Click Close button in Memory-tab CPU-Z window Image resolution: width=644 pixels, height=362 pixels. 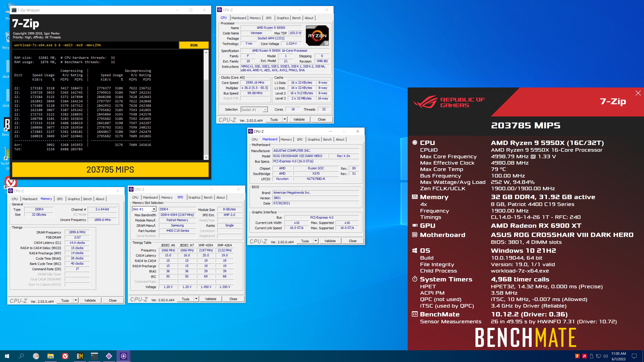(113, 300)
